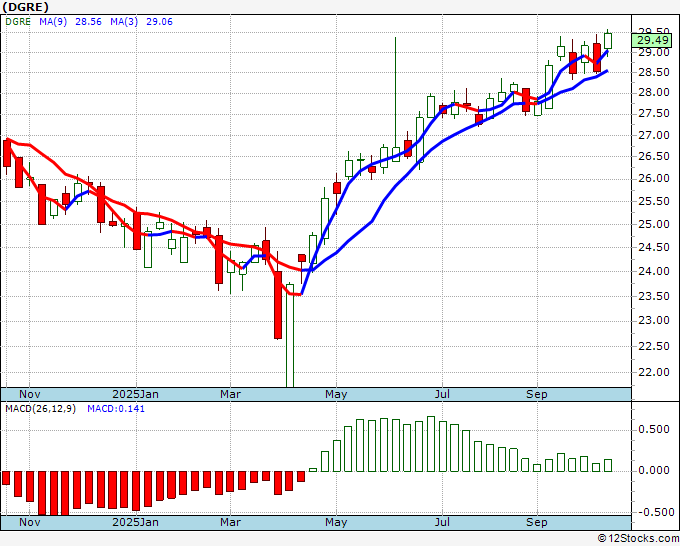Image resolution: width=680 pixels, height=546 pixels.
Task: Click the MACD:0.141 value label
Action: click(116, 409)
